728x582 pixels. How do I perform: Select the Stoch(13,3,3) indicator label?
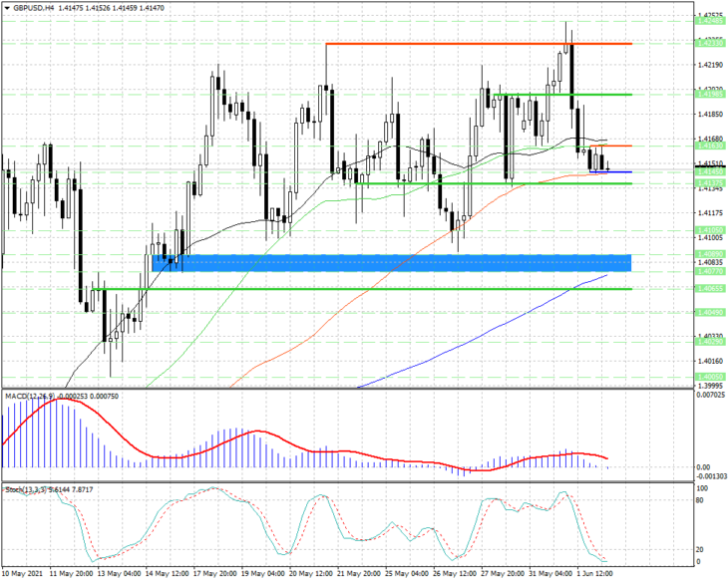[x=26, y=489]
